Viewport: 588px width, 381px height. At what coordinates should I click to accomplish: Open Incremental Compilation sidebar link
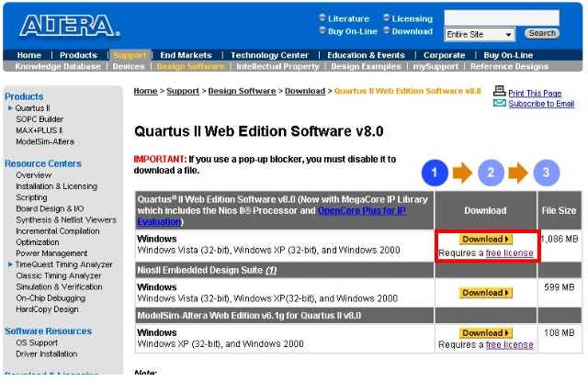click(x=58, y=231)
